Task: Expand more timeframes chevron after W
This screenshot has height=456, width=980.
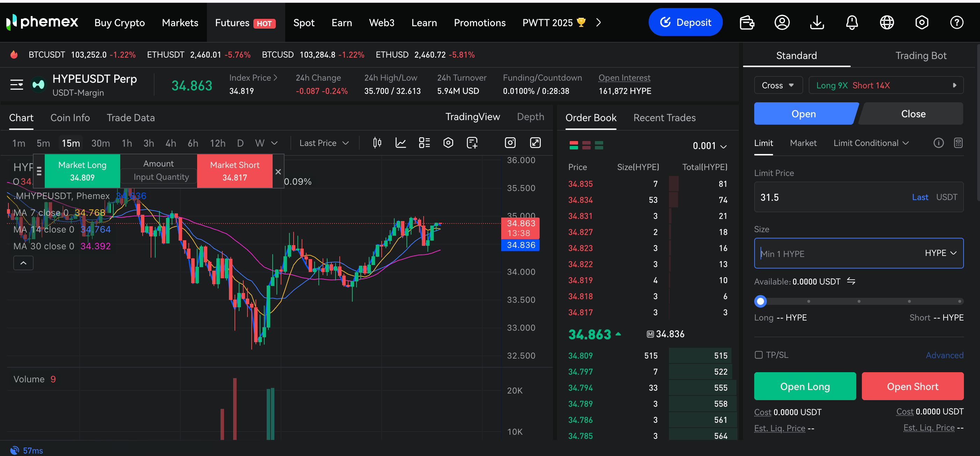Action: coord(274,143)
